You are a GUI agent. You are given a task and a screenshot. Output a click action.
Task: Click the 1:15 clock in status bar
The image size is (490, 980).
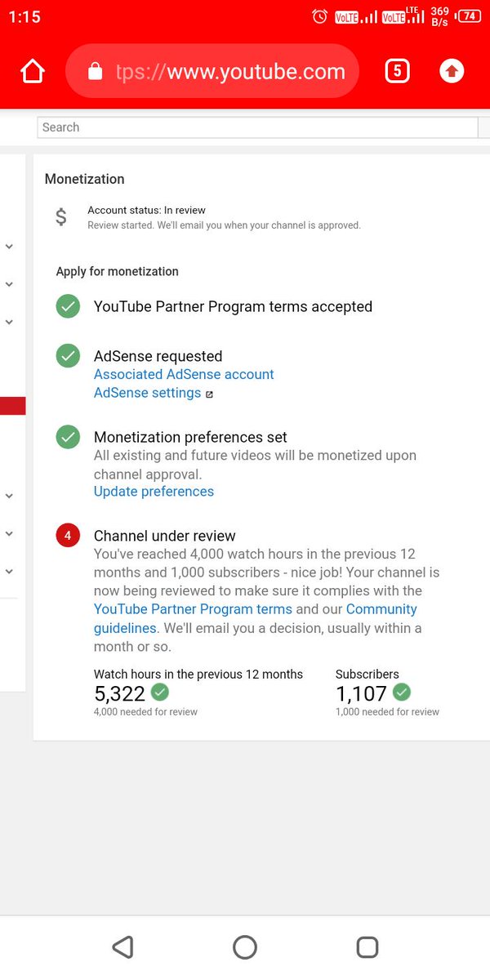pos(24,16)
